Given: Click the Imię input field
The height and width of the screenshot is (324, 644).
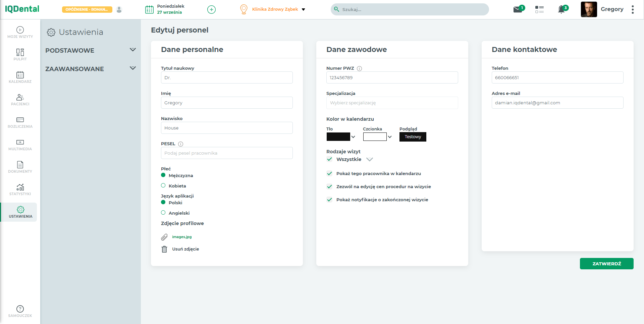Looking at the screenshot, I should (x=227, y=103).
